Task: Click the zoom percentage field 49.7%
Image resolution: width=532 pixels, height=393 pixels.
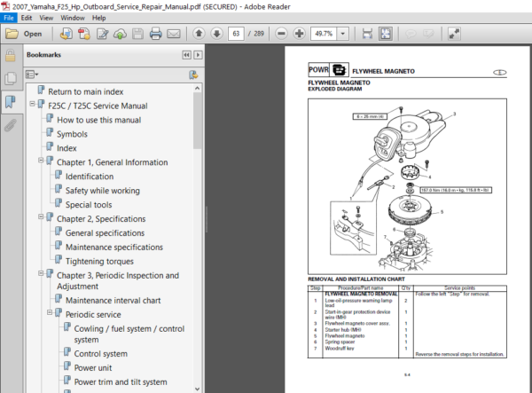Action: coord(324,34)
